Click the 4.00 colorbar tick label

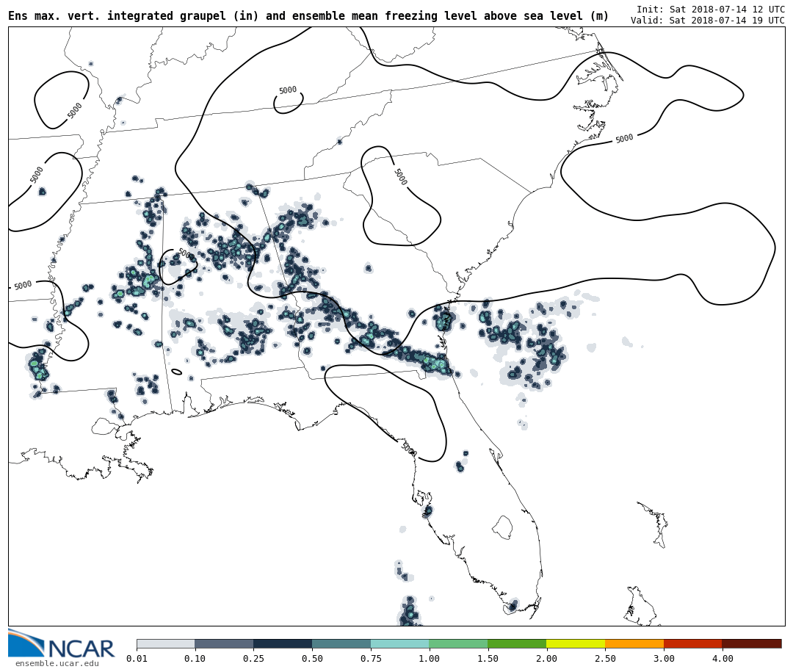click(x=723, y=658)
